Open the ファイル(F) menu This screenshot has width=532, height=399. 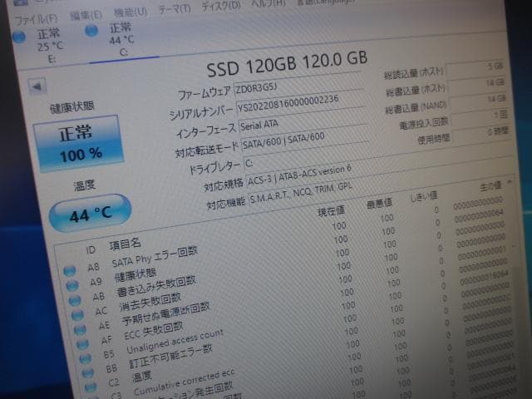click(x=36, y=20)
